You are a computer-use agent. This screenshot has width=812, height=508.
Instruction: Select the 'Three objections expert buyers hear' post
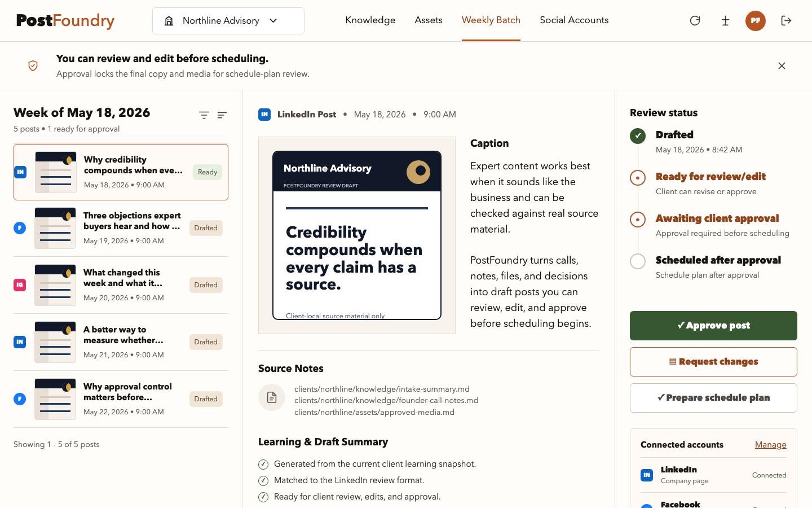point(121,228)
